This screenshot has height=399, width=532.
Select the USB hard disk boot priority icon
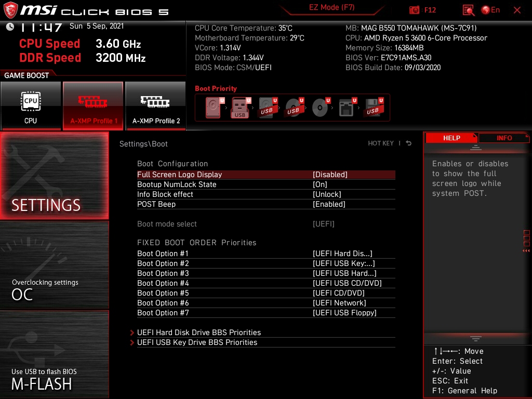point(268,108)
